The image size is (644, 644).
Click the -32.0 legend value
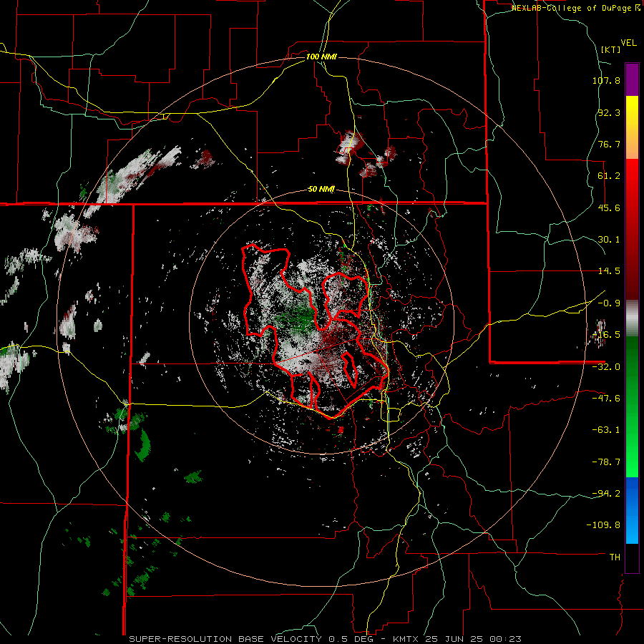click(606, 367)
